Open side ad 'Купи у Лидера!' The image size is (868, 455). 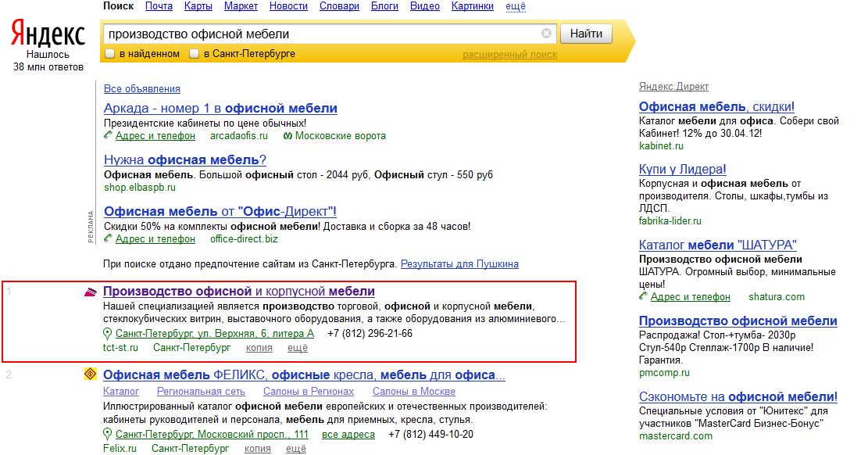(x=683, y=169)
